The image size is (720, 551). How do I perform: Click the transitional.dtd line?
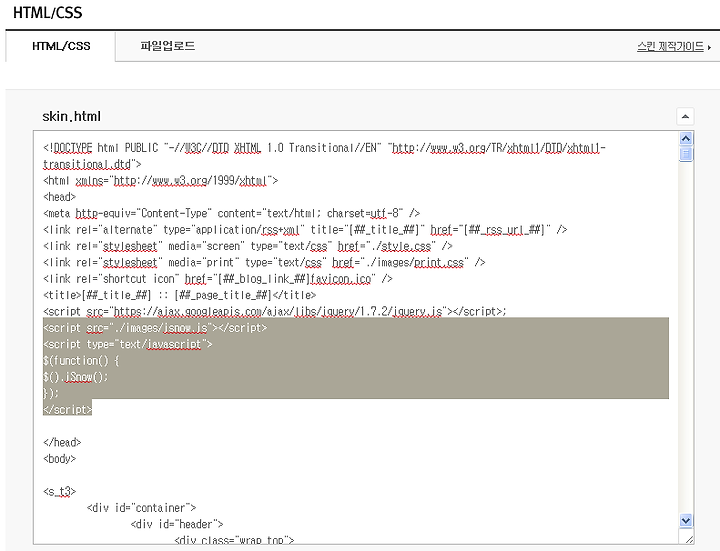tap(92, 164)
